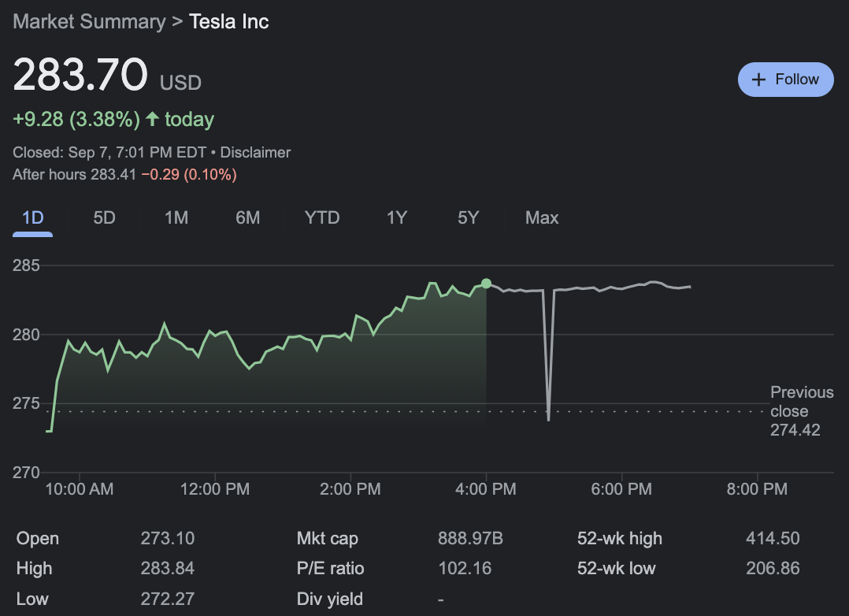
Task: Click the 12:00 PM axis label
Action: point(215,488)
